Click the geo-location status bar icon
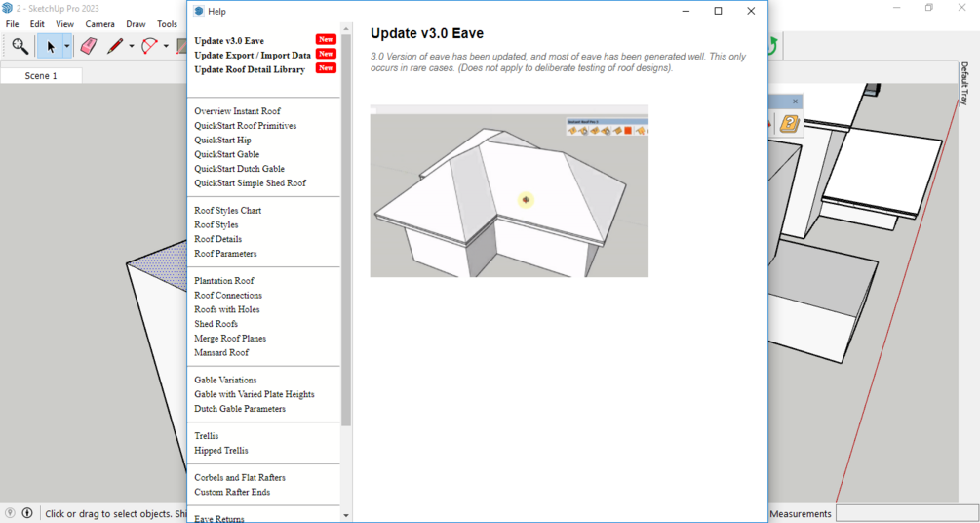980x523 pixels. click(x=10, y=513)
